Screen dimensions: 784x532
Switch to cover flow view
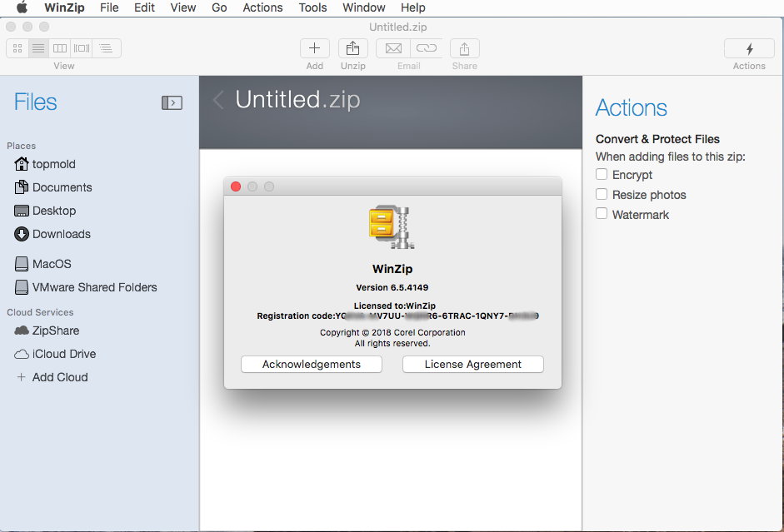82,48
